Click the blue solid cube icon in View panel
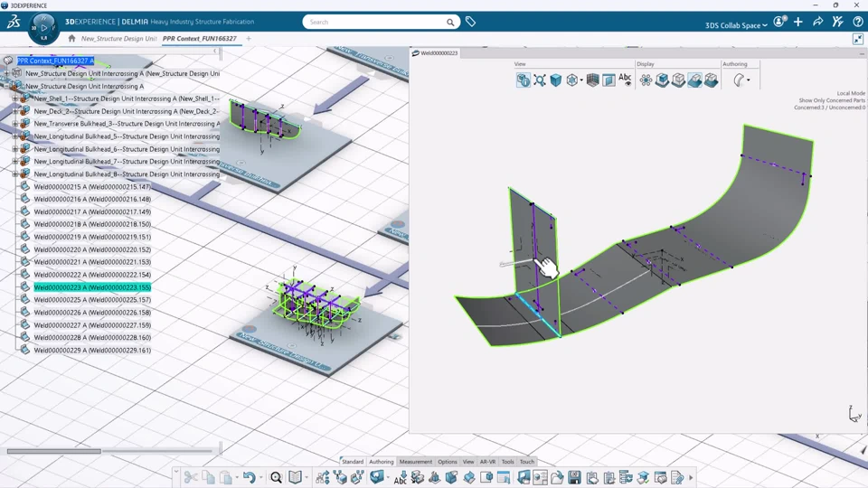This screenshot has width=868, height=488. pyautogui.click(x=556, y=80)
